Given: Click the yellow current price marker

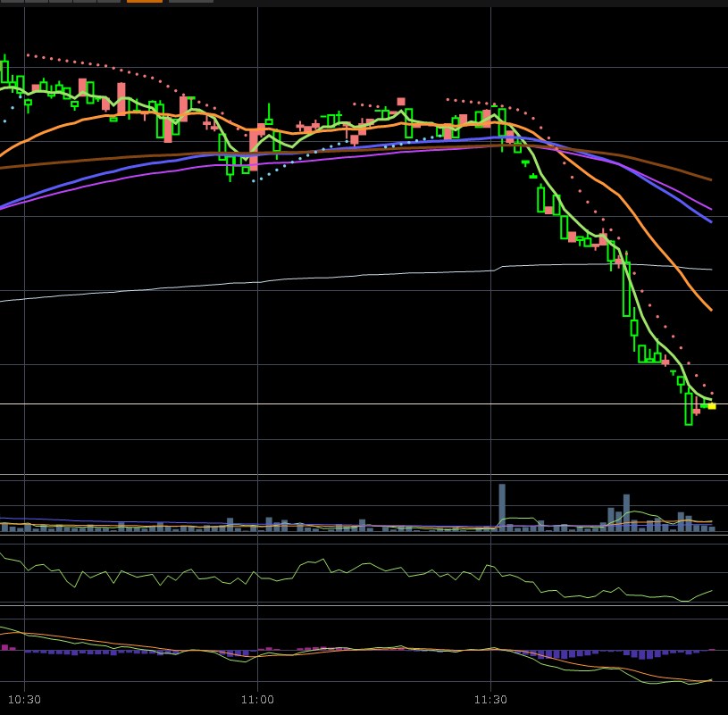Looking at the screenshot, I should [712, 406].
